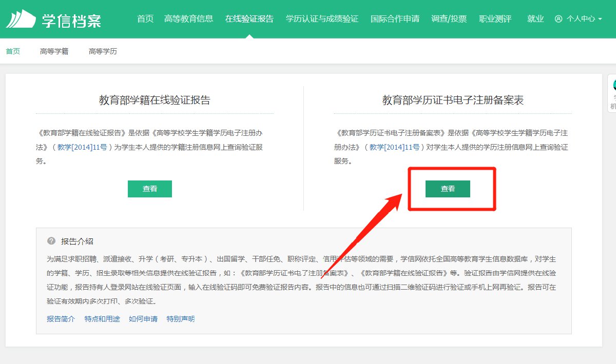Click the user avatar icon beside 个人中心
Screen dimensions: 616x364
pos(559,19)
